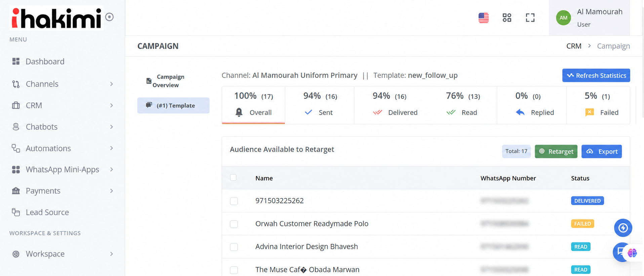Viewport: 644px width, 276px height.
Task: Expand the WhatsApp Mini-Apps chevron
Action: [112, 169]
